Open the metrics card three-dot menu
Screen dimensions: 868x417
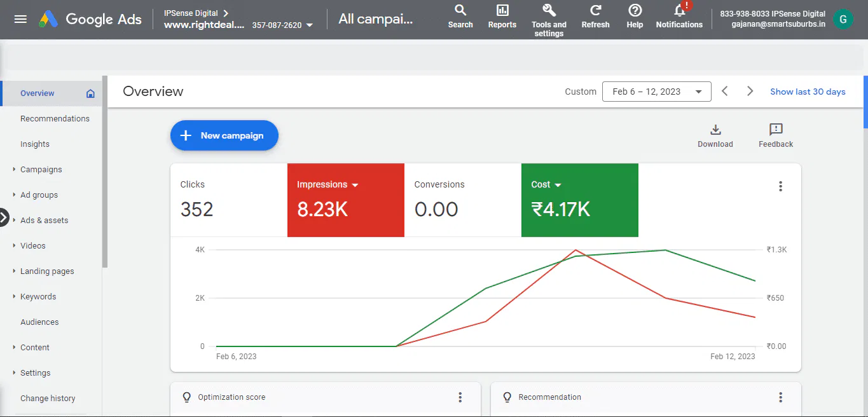pyautogui.click(x=780, y=186)
